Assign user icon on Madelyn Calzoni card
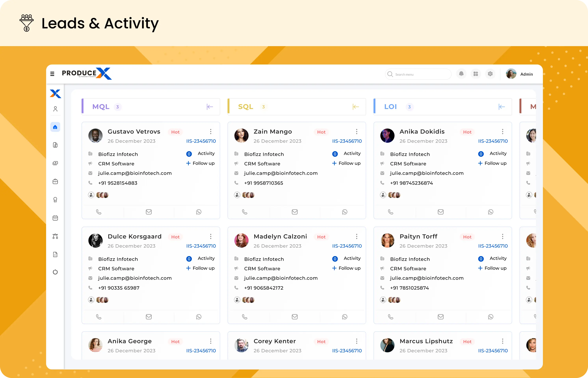Screen dimensions: 588x378 (x=237, y=300)
